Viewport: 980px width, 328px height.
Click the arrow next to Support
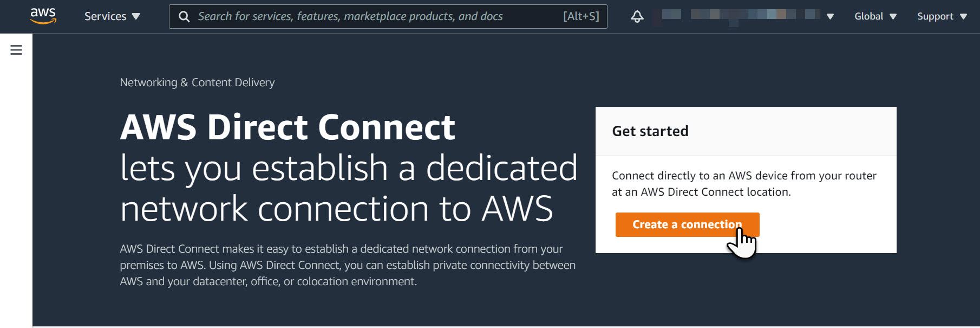click(963, 17)
